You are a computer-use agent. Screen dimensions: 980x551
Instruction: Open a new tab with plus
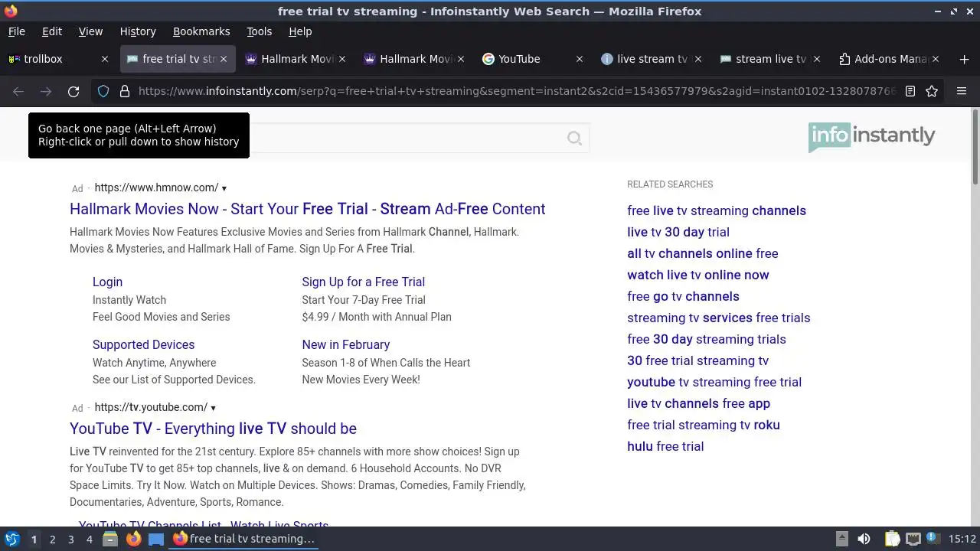[963, 59]
